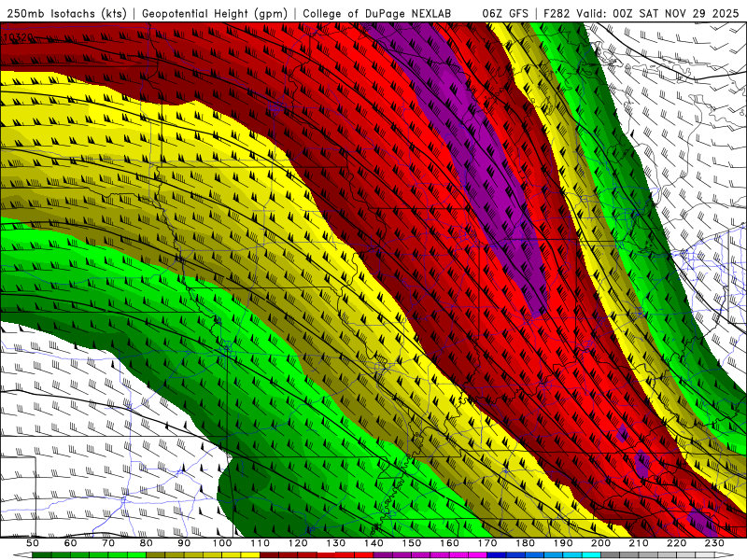
Task: Click the 150 value on legend scale
Action: pos(412,543)
